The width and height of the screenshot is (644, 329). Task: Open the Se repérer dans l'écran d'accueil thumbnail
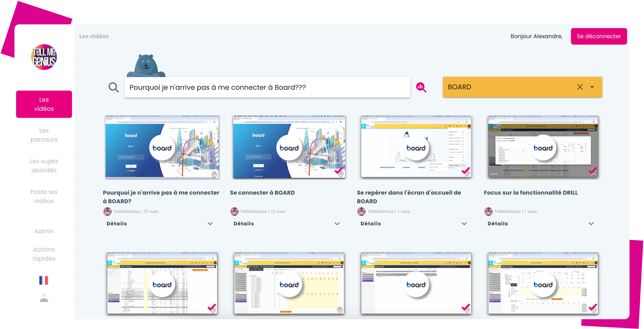pyautogui.click(x=416, y=147)
